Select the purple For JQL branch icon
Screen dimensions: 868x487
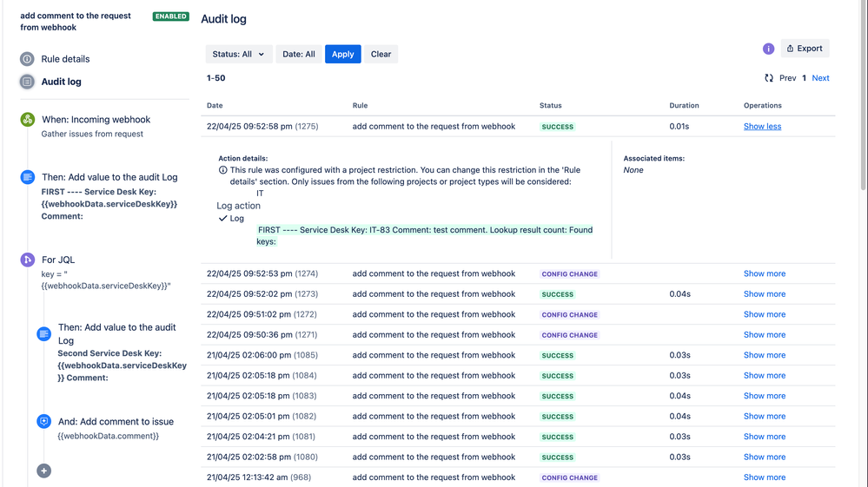[x=28, y=260]
